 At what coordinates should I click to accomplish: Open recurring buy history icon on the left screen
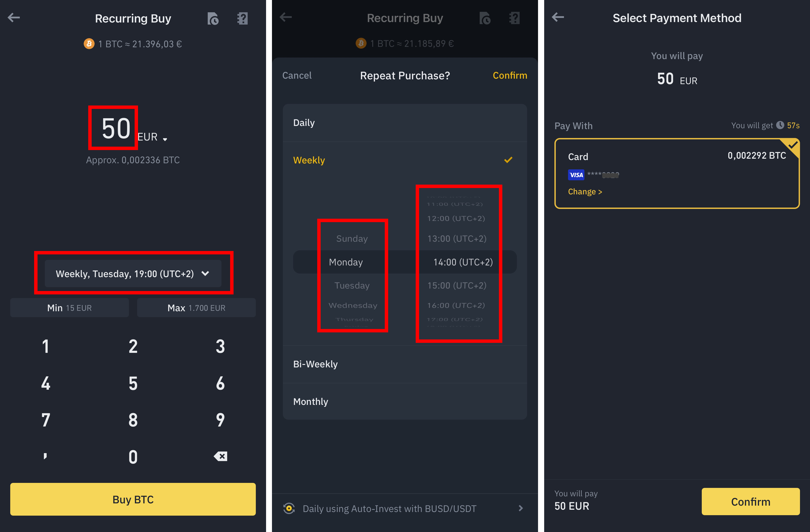[213, 18]
